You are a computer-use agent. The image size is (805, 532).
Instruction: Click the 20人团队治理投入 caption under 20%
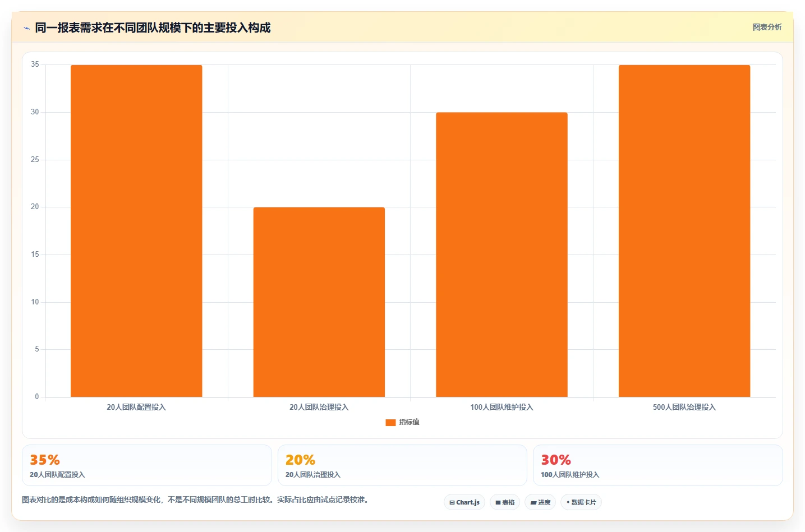click(313, 474)
